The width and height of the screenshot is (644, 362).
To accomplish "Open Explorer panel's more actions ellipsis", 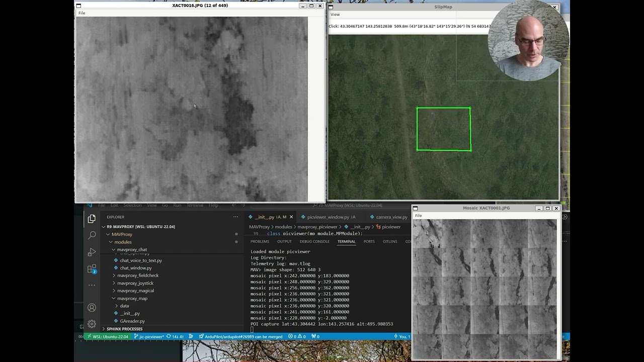I will pos(235,217).
